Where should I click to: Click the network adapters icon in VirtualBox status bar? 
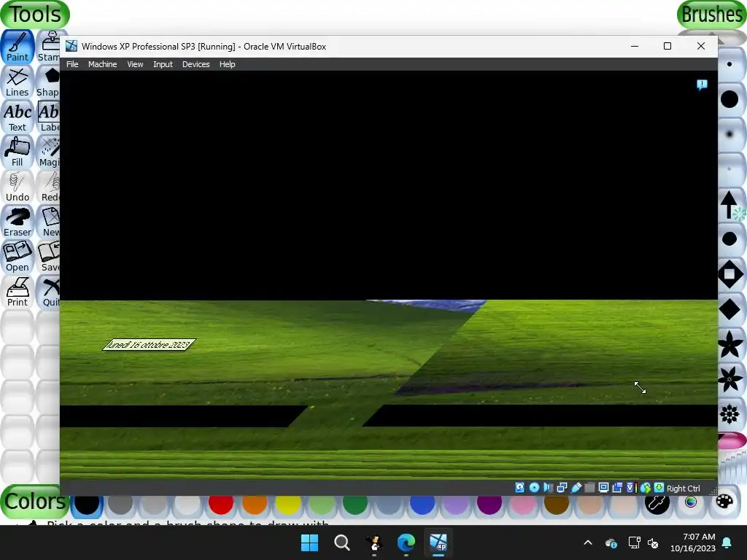[562, 488]
